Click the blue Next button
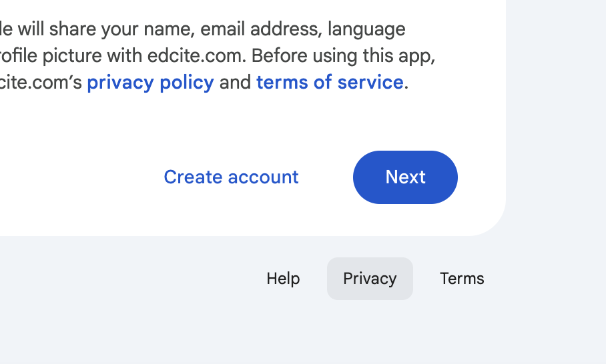Viewport: 606px width, 364px height. pyautogui.click(x=405, y=177)
